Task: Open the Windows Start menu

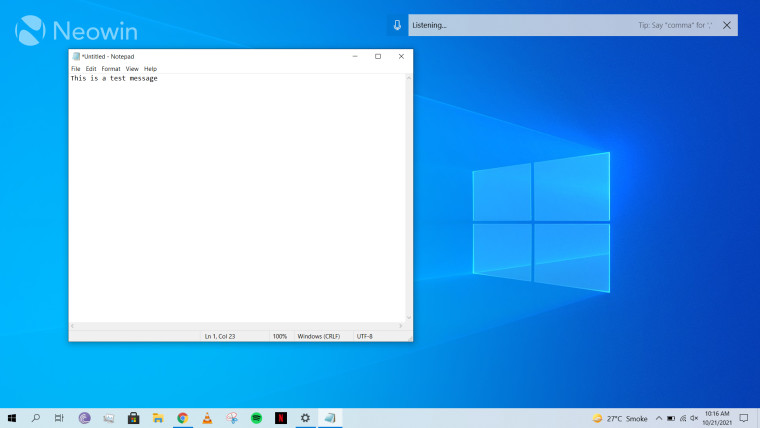Action: coord(12,418)
